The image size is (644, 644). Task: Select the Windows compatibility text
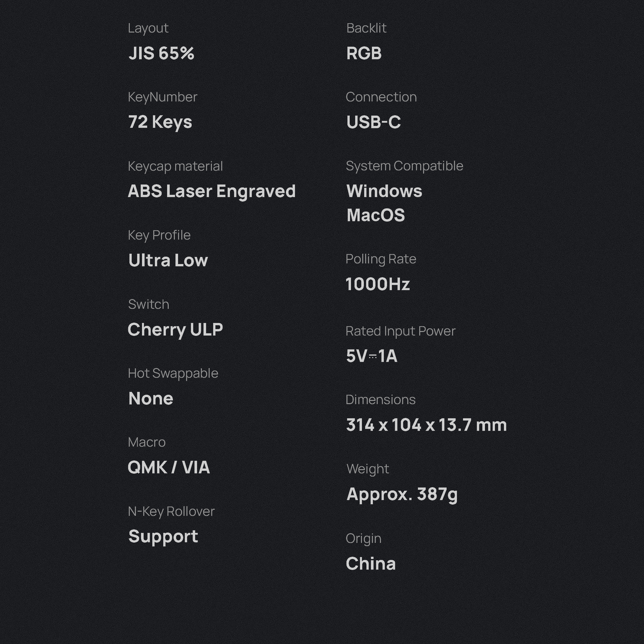[x=384, y=191]
